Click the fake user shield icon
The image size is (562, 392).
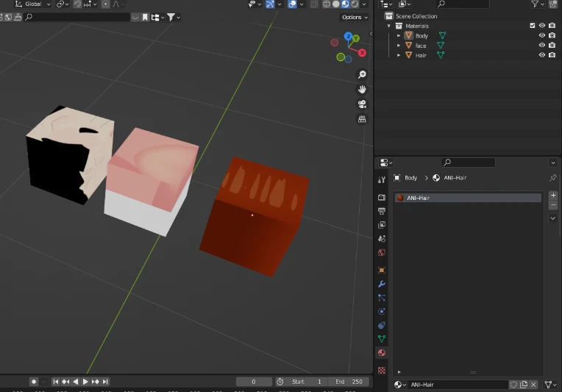[513, 385]
